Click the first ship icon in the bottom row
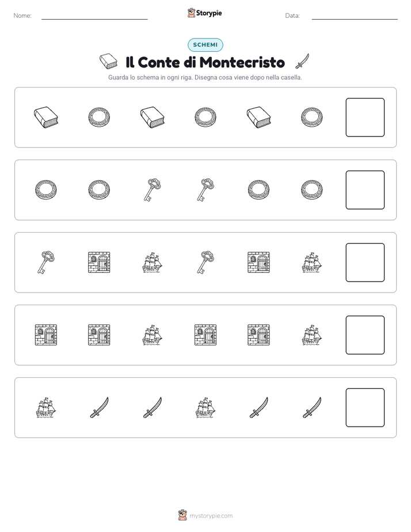The width and height of the screenshot is (411, 532). tap(46, 408)
